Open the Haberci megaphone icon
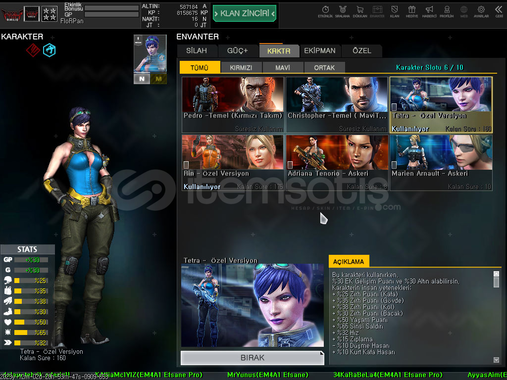The height and width of the screenshot is (380, 507). (x=429, y=11)
